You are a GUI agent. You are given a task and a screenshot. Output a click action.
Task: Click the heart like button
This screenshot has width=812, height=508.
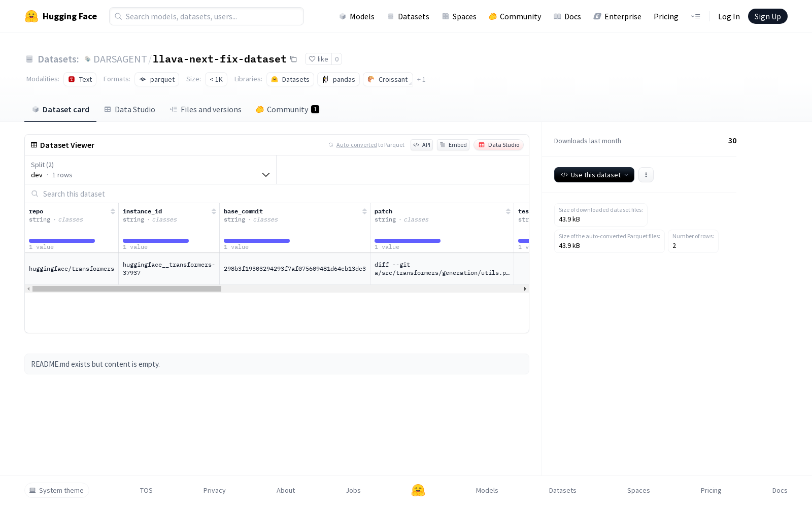[318, 59]
